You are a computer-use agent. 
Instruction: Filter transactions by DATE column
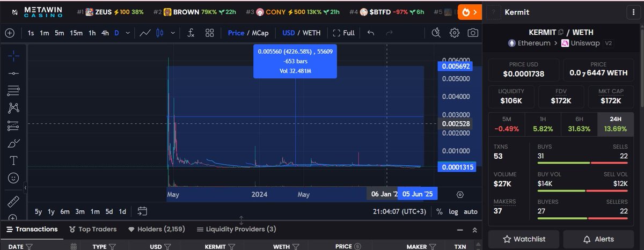click(30, 247)
